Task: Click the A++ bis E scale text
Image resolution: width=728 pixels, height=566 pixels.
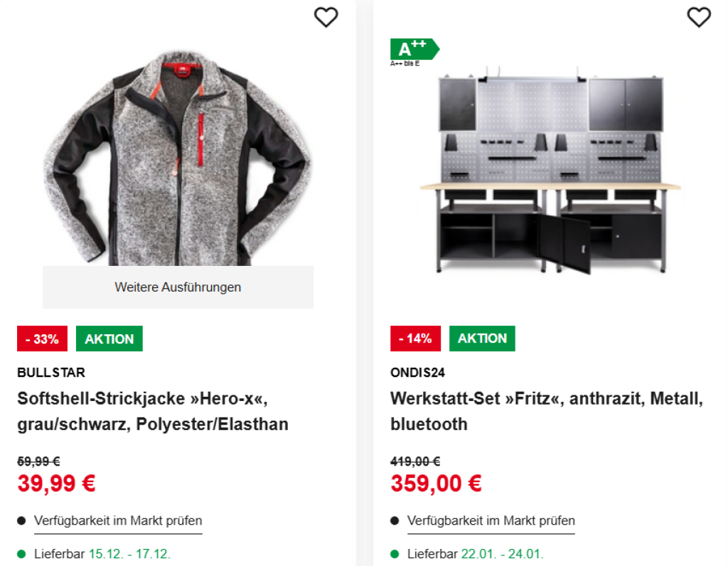Action: 405,63
